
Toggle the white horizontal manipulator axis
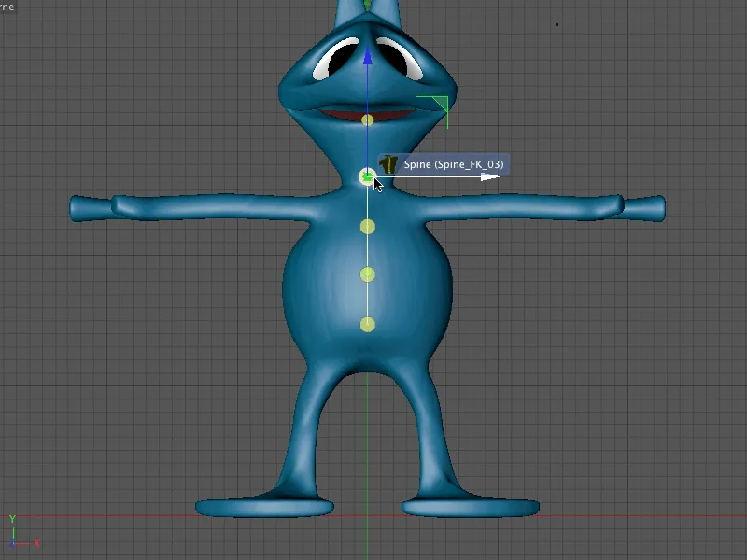[439, 176]
